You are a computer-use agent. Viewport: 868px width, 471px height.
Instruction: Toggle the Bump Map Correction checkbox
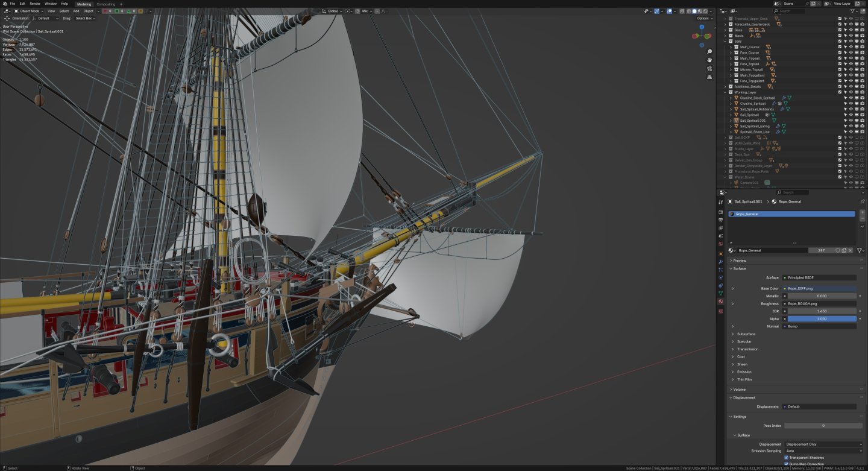coord(786,464)
